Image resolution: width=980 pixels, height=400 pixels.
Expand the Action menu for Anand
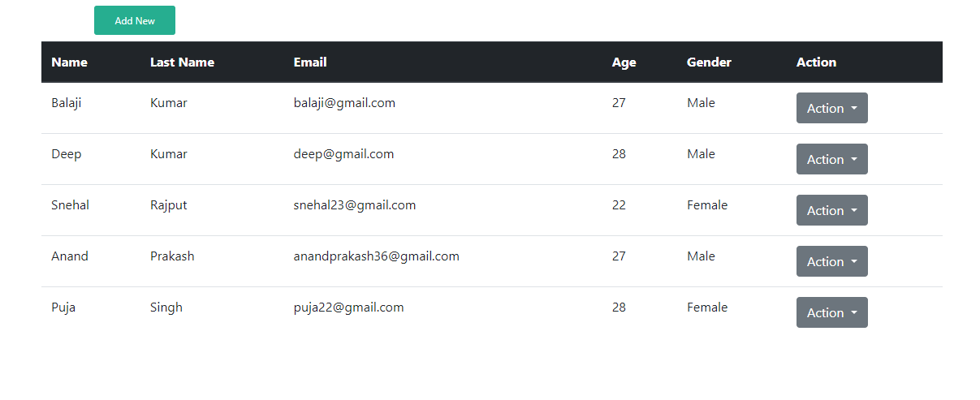[832, 261]
